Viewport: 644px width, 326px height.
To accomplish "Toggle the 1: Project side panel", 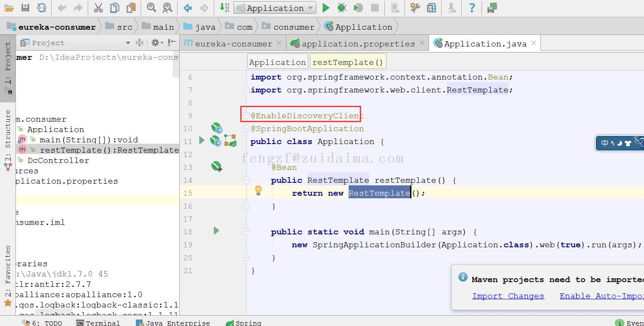I will (x=8, y=67).
